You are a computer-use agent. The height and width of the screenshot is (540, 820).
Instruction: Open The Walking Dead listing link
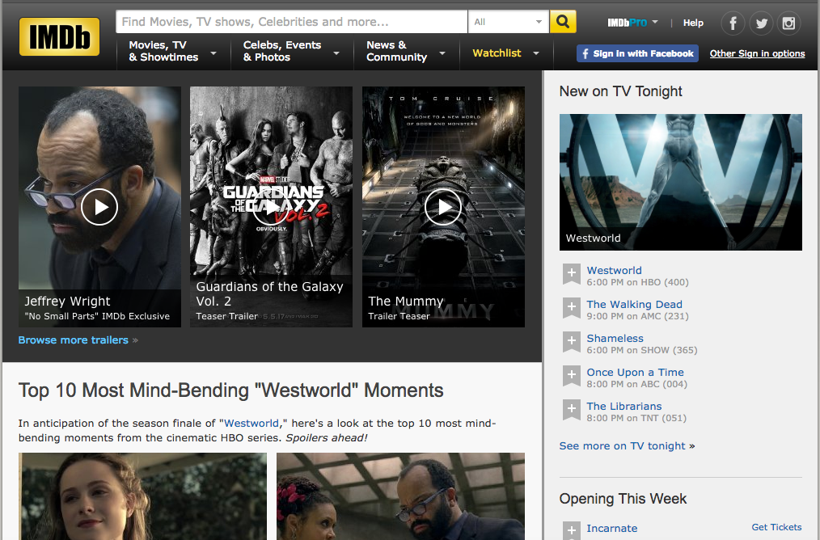click(x=634, y=304)
